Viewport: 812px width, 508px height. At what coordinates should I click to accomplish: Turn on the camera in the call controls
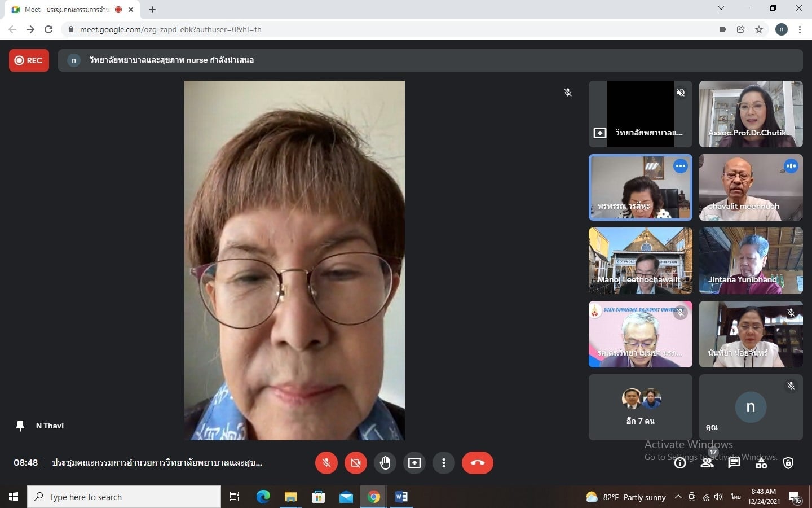coord(356,463)
